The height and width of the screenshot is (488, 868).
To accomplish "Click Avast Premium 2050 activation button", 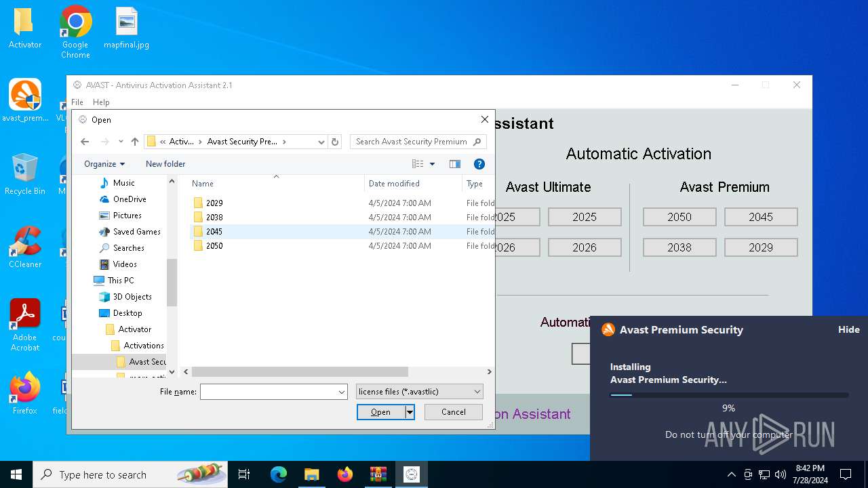I will point(679,217).
